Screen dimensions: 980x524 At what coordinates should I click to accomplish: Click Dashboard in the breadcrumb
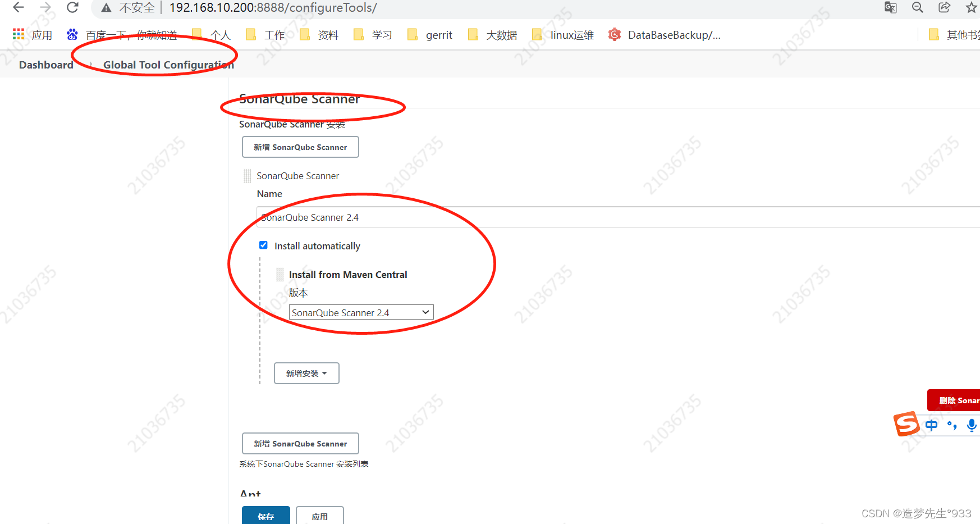46,65
